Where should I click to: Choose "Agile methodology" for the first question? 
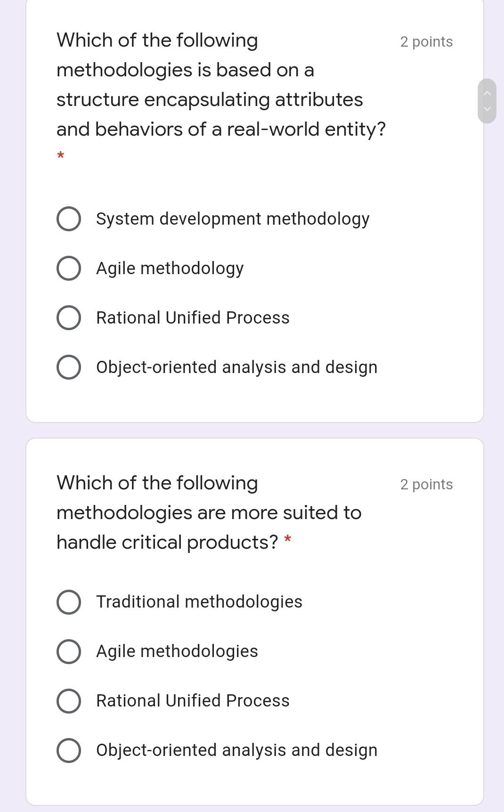[x=68, y=268]
